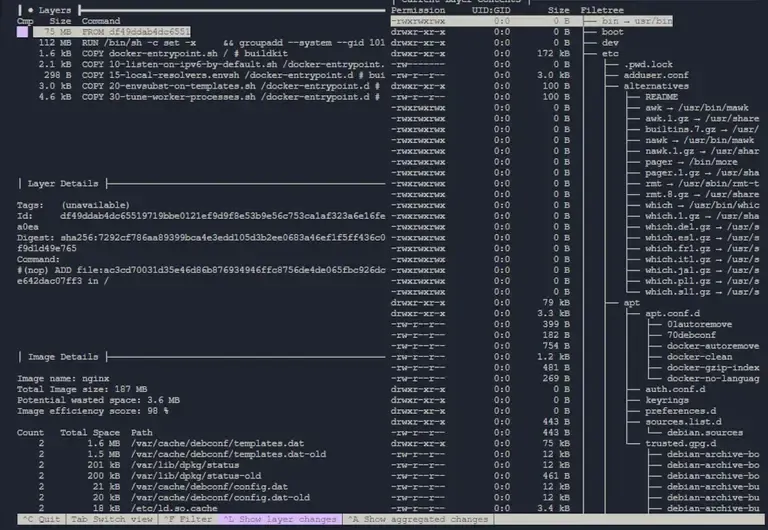This screenshot has width=768, height=530.
Task: Click Tab Switch view in status bar
Action: [x=111, y=519]
